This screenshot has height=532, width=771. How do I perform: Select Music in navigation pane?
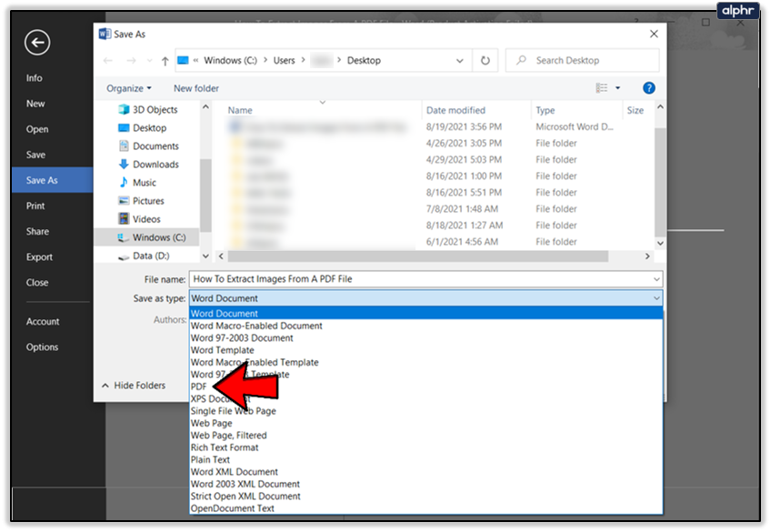pyautogui.click(x=137, y=183)
